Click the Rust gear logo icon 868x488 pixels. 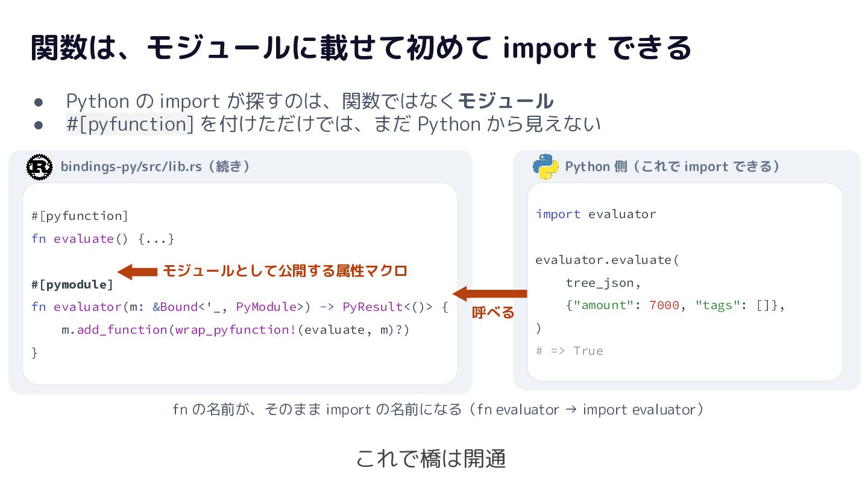pyautogui.click(x=40, y=167)
